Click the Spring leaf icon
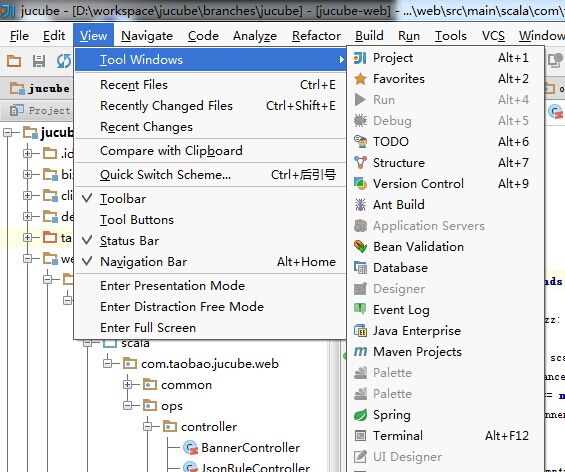The image size is (565, 472). (360, 415)
